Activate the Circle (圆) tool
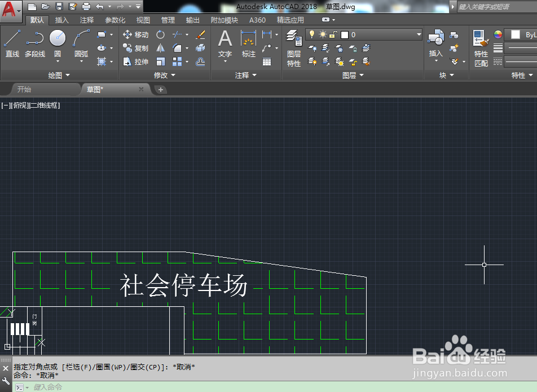 57,39
